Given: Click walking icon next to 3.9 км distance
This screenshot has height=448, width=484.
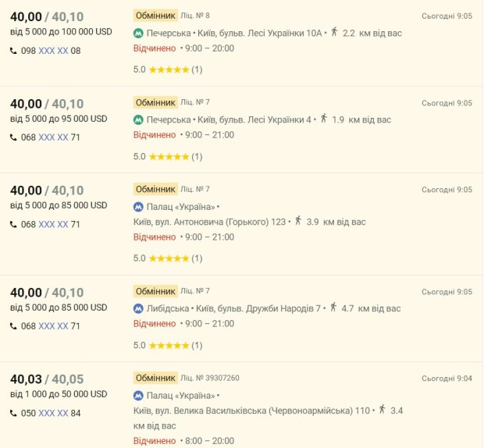Looking at the screenshot, I should tap(298, 221).
